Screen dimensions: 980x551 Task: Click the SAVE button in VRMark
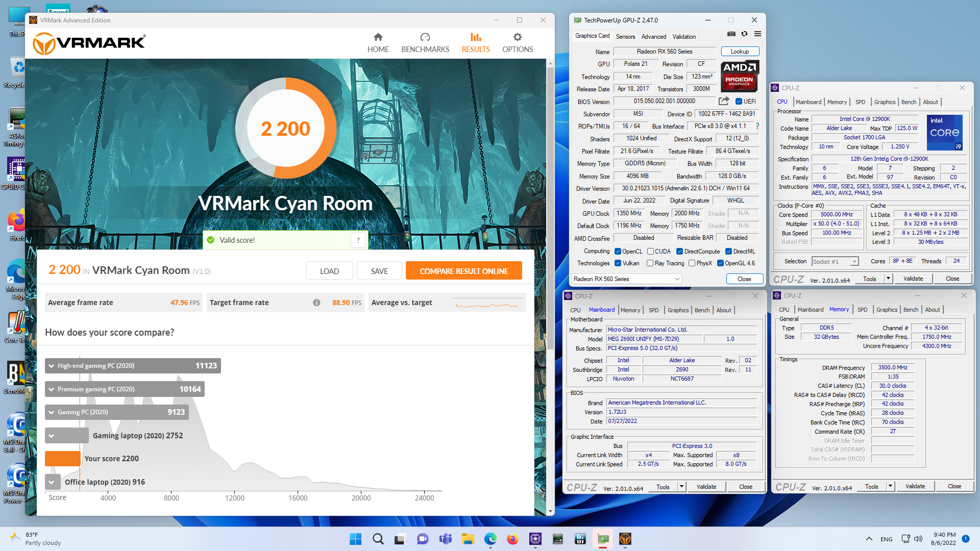click(379, 271)
